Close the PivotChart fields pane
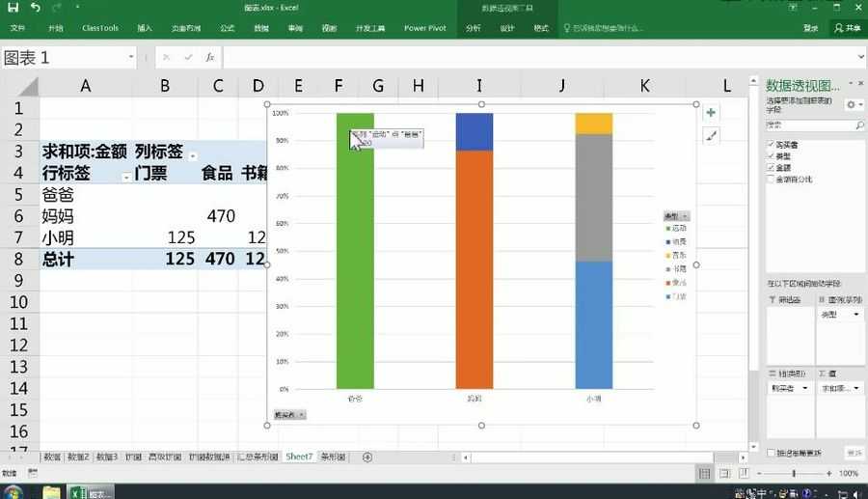868x499 pixels. pyautogui.click(x=861, y=83)
